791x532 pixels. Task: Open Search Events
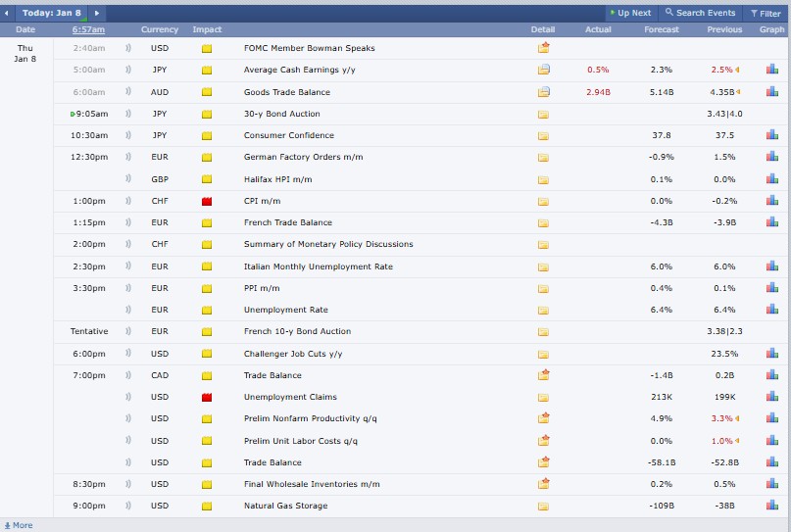[x=700, y=13]
